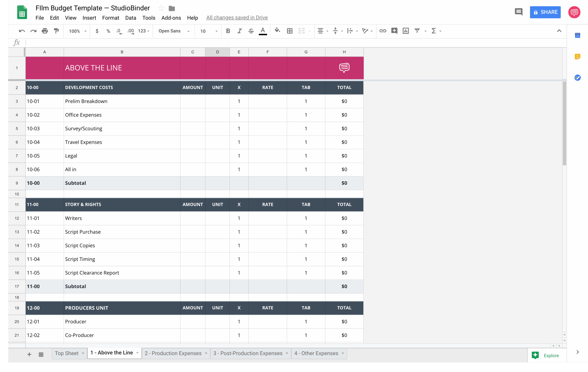The width and height of the screenshot is (588, 372).
Task: Open the fill color picker
Action: 277,31
